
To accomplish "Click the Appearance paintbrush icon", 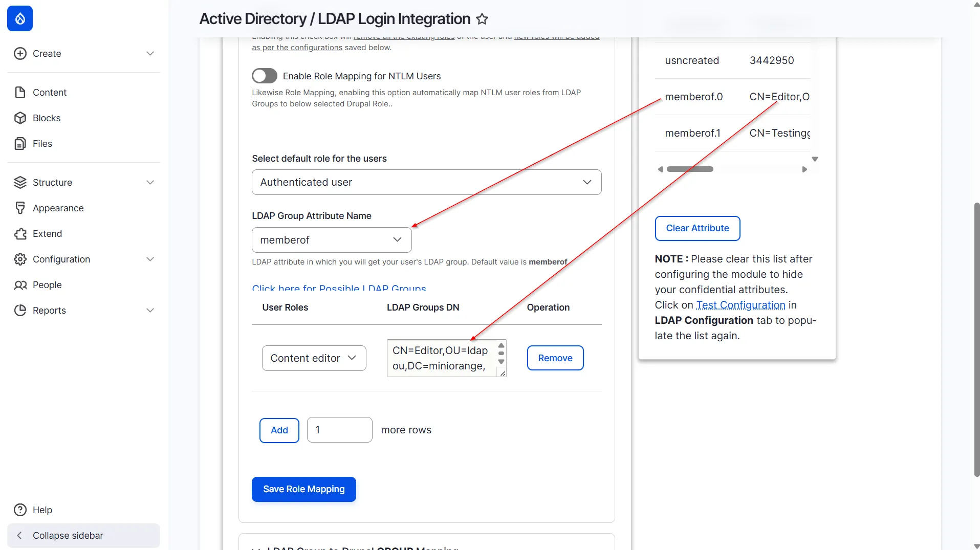I will pyautogui.click(x=20, y=208).
